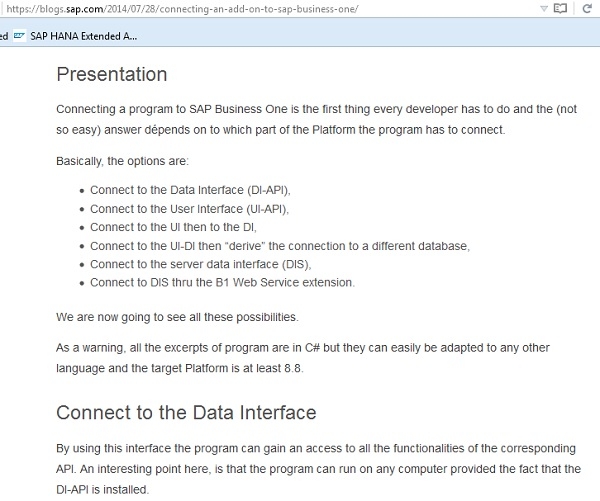This screenshot has height=501, width=600.
Task: Click the reload page icon
Action: (x=585, y=9)
